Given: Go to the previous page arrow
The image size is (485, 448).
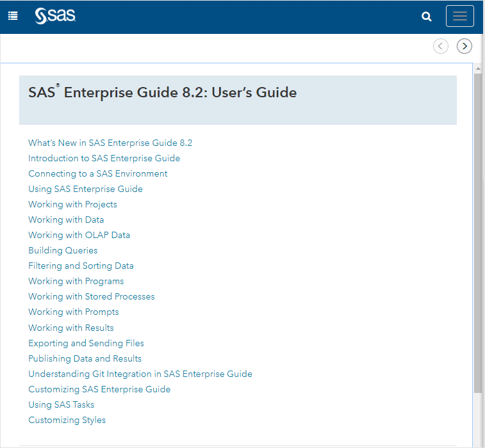Looking at the screenshot, I should (441, 46).
